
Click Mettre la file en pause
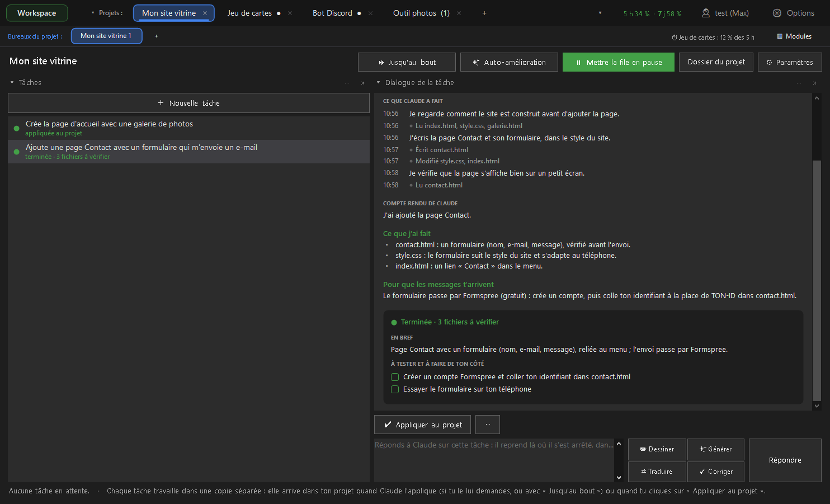tap(619, 62)
